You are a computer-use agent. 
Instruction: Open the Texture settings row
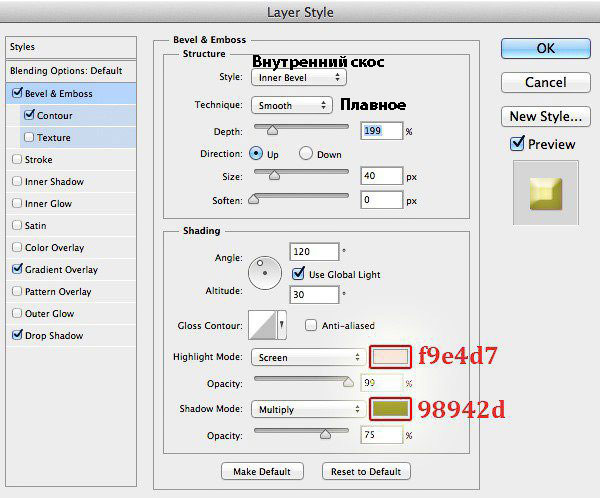78,137
